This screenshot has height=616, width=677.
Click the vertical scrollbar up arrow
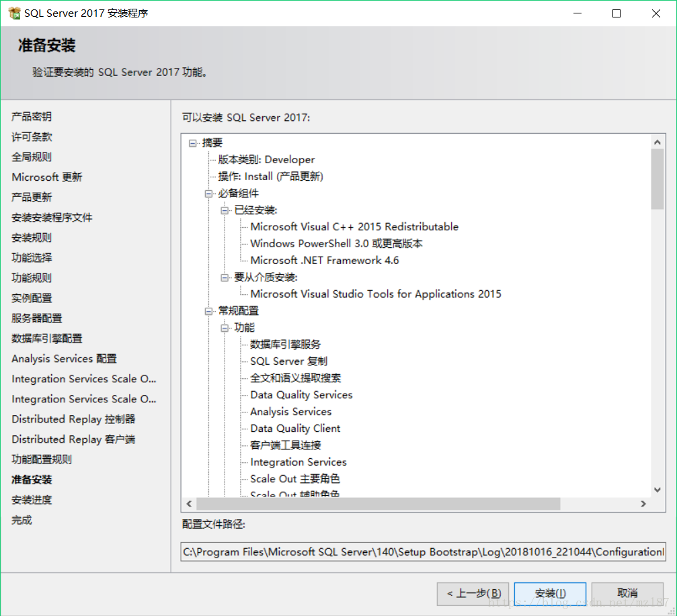(657, 142)
